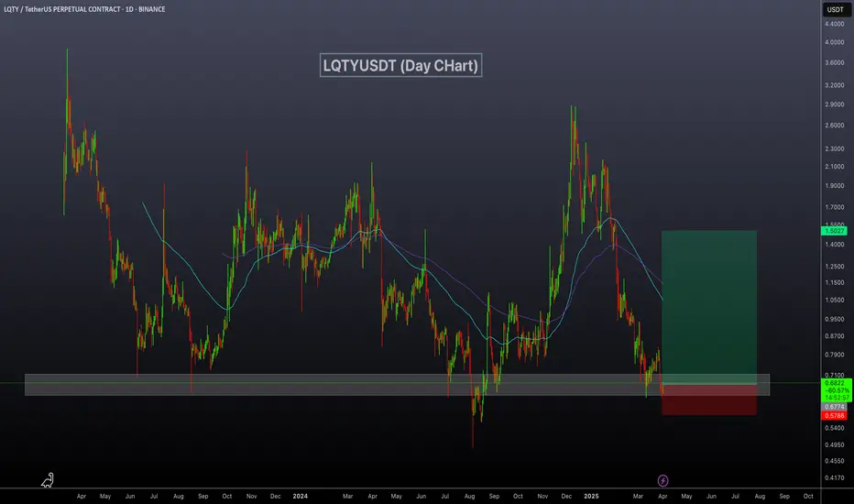Select the green take-profit zone of long position

[709, 307]
